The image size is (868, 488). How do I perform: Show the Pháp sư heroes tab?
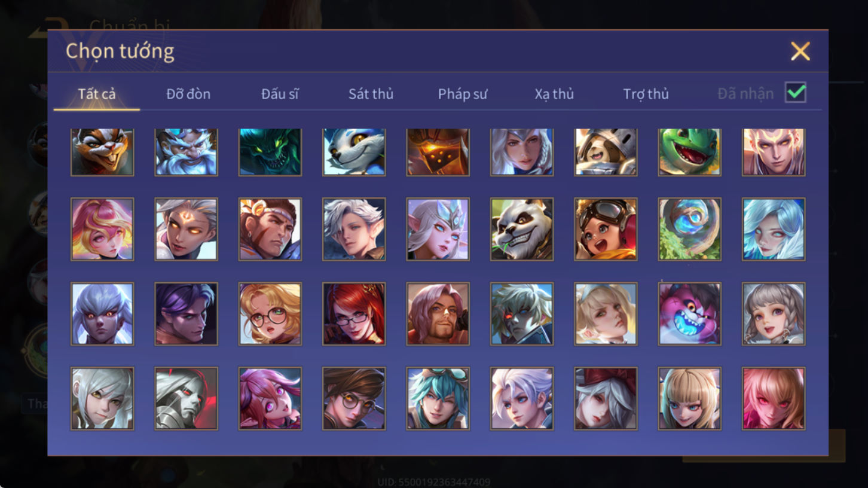[463, 94]
